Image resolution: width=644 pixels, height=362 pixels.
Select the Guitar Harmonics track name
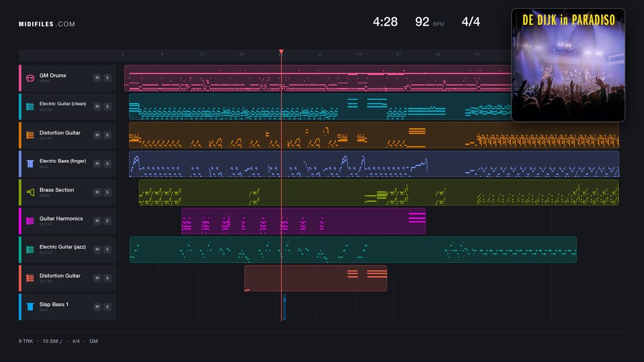pos(61,218)
